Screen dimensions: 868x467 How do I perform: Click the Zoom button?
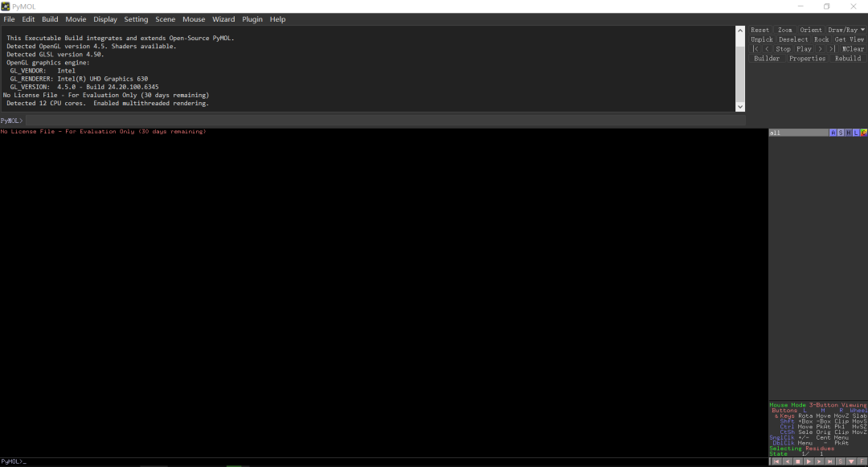point(785,30)
